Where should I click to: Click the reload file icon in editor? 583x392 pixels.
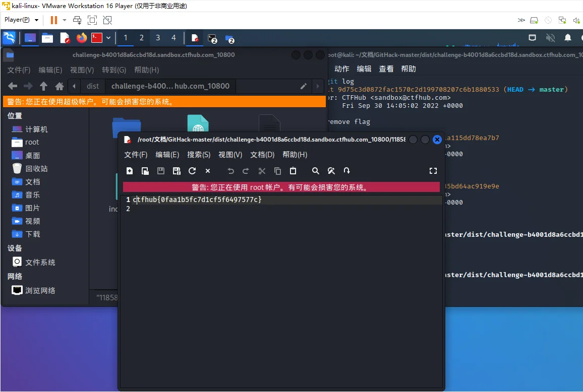192,171
